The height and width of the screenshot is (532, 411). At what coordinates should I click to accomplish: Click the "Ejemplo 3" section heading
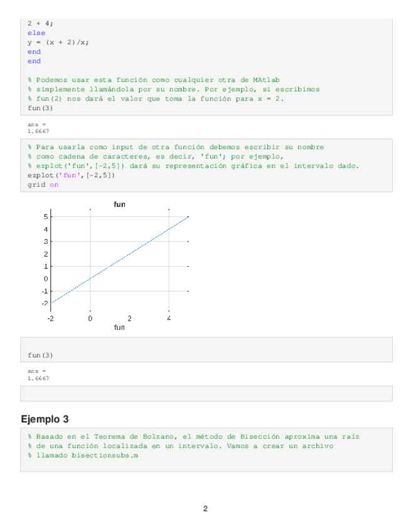(x=45, y=418)
